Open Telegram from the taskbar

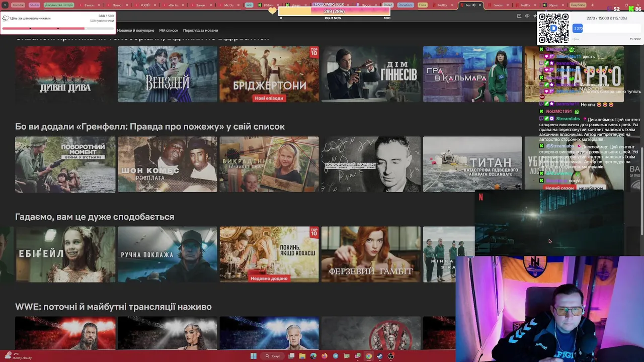click(x=336, y=356)
